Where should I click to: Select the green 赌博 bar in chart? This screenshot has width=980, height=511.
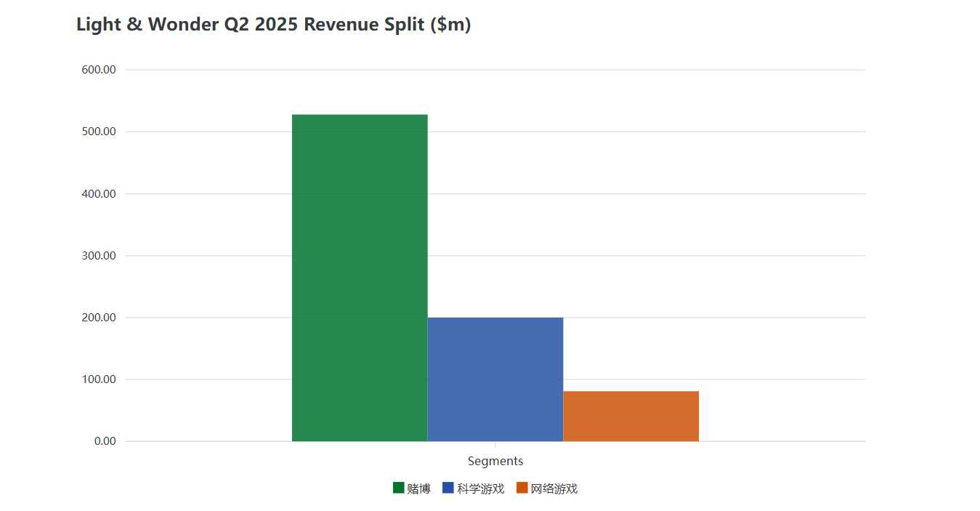(x=360, y=278)
